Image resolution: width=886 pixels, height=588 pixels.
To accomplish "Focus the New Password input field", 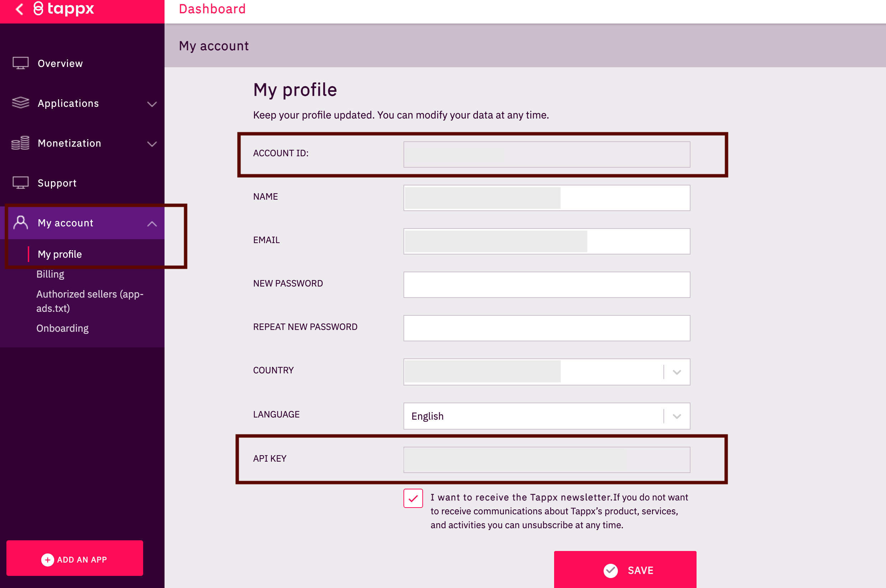I will [546, 285].
